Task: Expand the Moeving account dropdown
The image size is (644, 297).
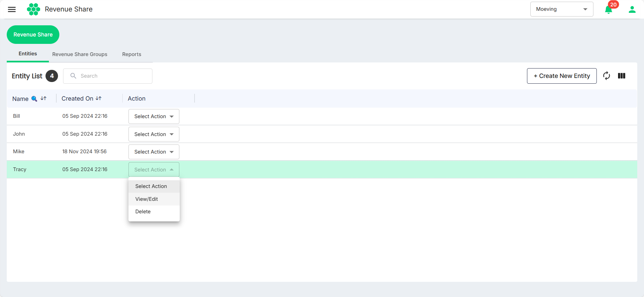Action: pyautogui.click(x=562, y=9)
